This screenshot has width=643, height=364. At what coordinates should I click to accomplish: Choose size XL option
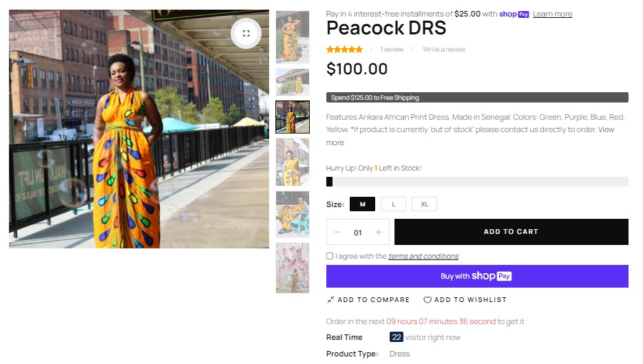[425, 204]
